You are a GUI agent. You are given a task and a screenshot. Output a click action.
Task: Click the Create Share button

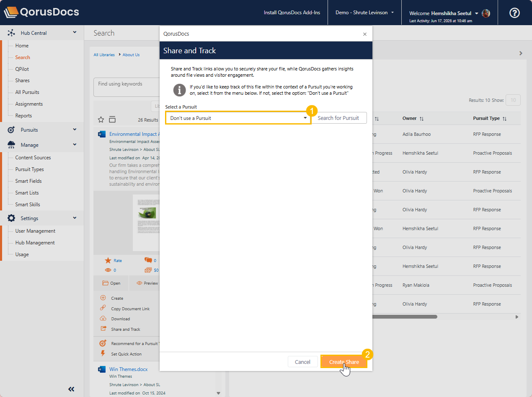coord(344,362)
